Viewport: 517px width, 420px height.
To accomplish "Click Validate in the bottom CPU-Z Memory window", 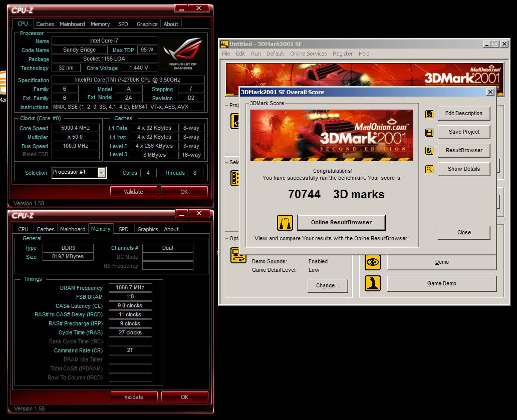I will point(134,397).
